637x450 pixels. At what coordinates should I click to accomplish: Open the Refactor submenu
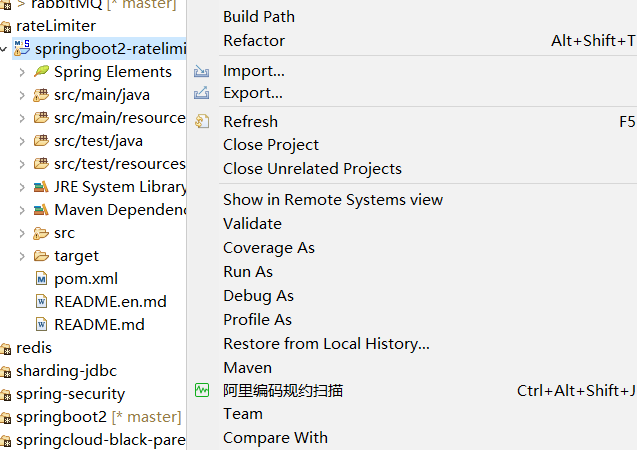[254, 41]
